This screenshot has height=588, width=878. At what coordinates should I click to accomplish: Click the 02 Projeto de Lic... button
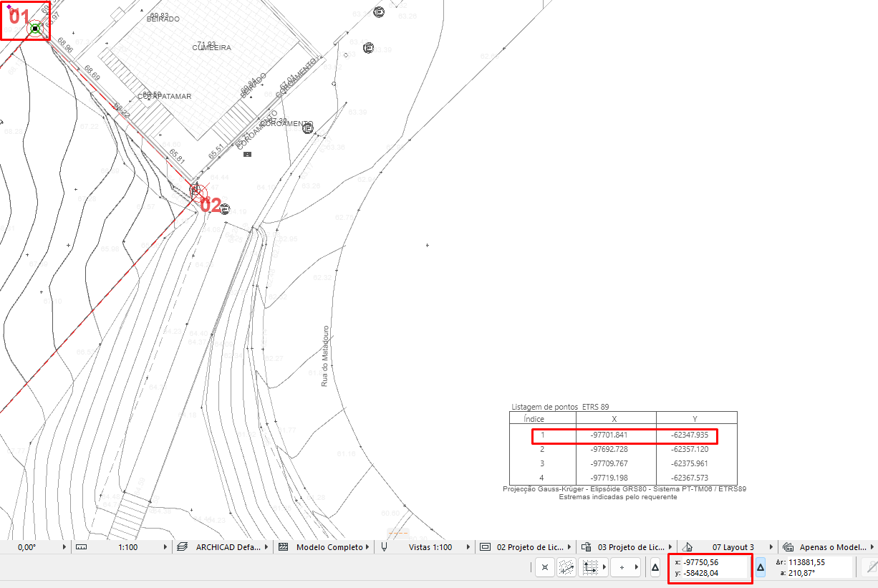(x=530, y=546)
